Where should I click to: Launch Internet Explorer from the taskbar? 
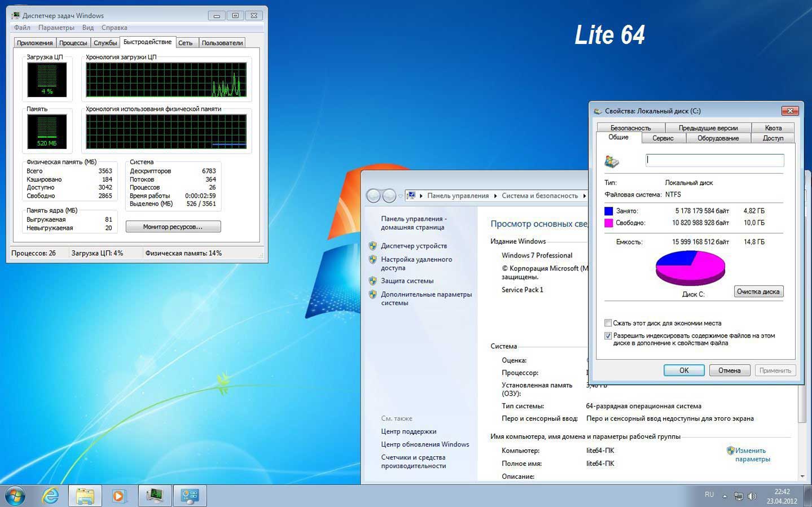(x=51, y=496)
